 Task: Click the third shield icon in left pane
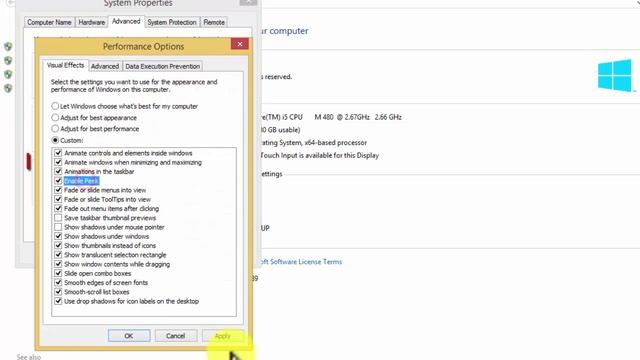pyautogui.click(x=8, y=74)
